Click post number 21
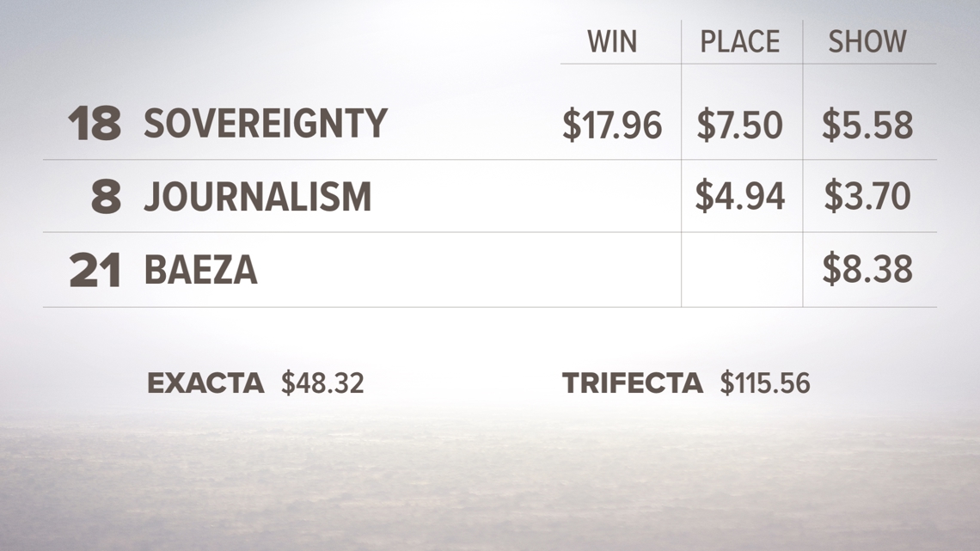Image resolution: width=980 pixels, height=551 pixels. click(x=95, y=270)
